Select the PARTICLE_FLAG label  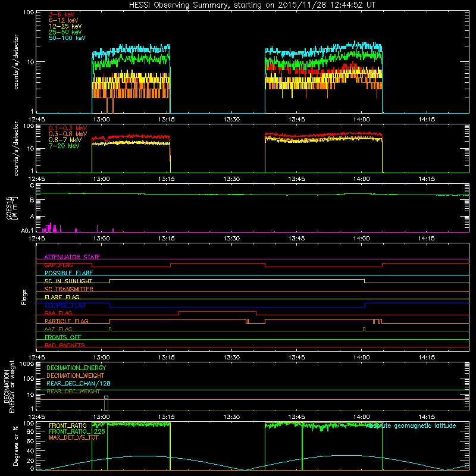[67, 321]
